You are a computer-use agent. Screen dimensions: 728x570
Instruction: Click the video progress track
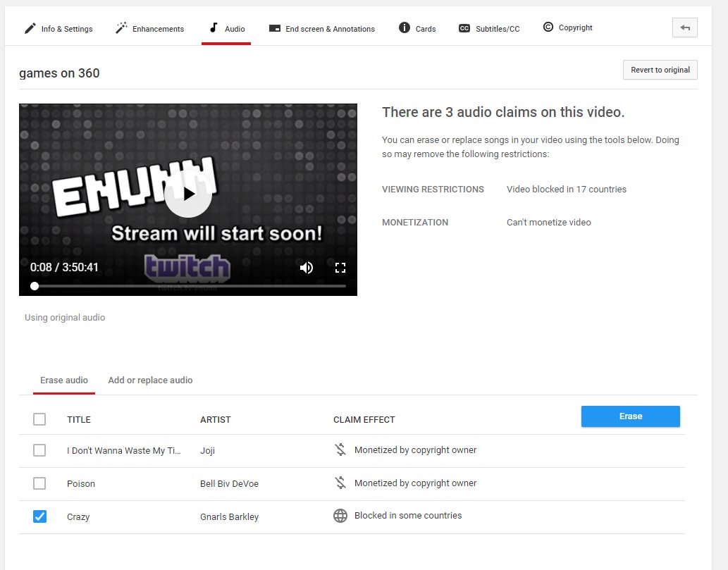click(x=188, y=286)
